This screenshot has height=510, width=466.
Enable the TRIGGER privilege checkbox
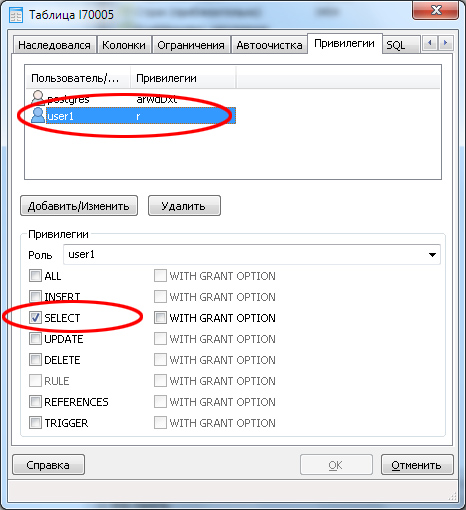[x=35, y=423]
